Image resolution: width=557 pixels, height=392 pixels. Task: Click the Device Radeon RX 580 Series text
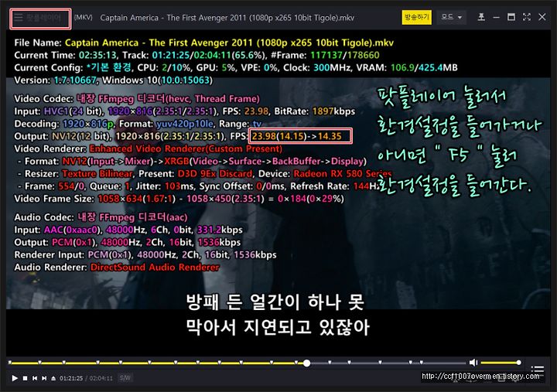(343, 174)
